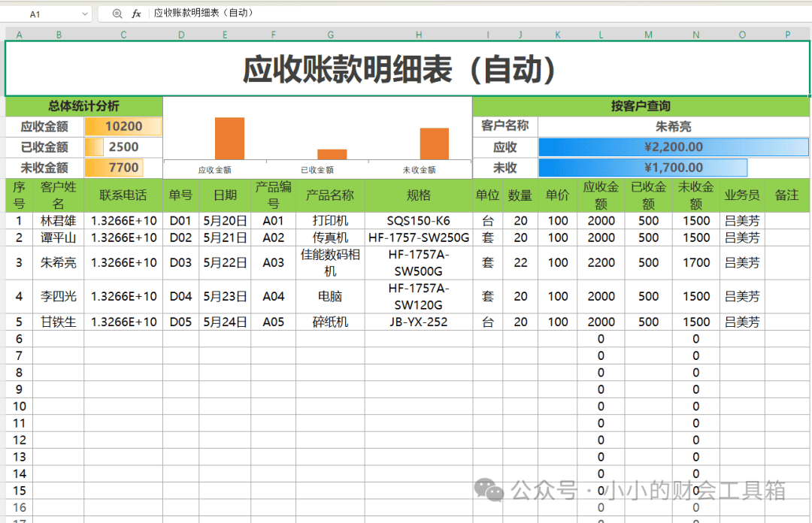Select column header H
812x523 pixels.
tap(419, 35)
